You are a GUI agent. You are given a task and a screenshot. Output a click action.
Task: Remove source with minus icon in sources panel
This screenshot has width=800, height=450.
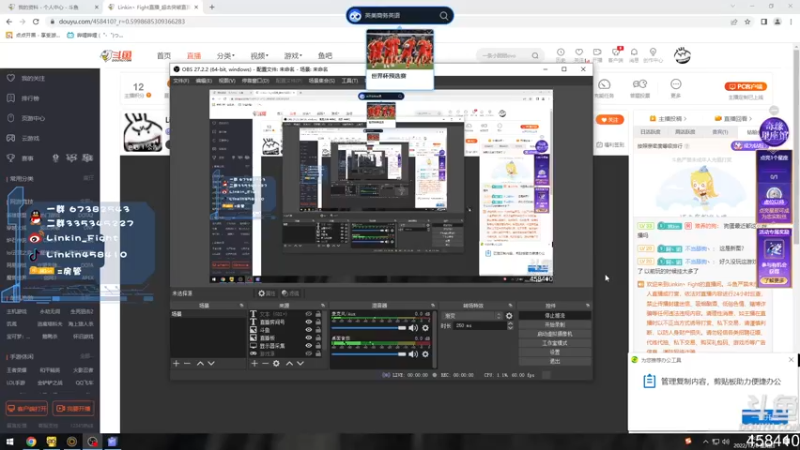coord(265,363)
